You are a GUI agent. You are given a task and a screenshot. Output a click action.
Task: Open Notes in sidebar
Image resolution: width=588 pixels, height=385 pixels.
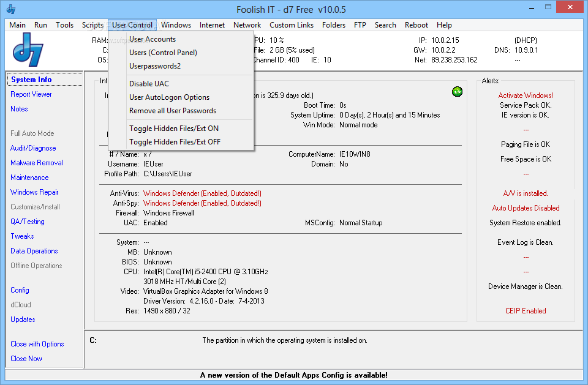[19, 109]
